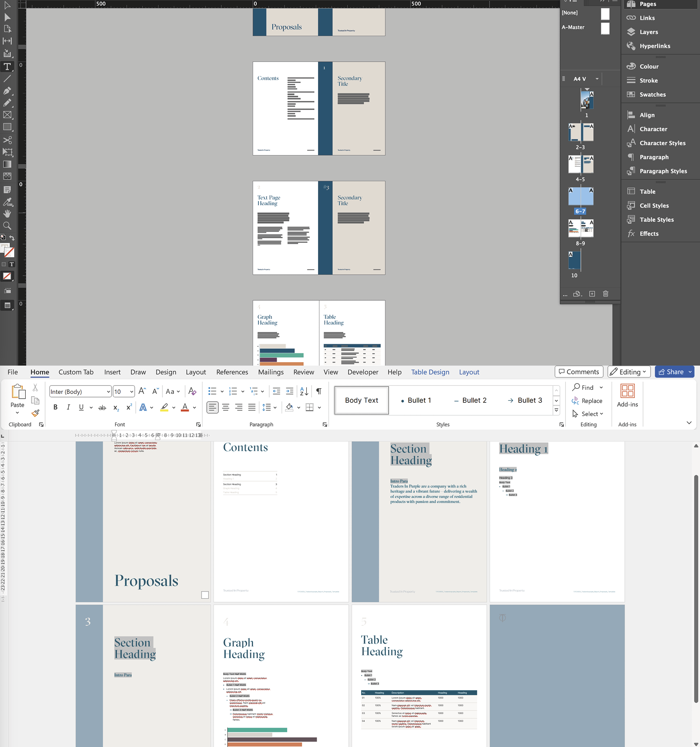The width and height of the screenshot is (700, 747).
Task: Click the Sort icon in Word
Action: pyautogui.click(x=304, y=391)
